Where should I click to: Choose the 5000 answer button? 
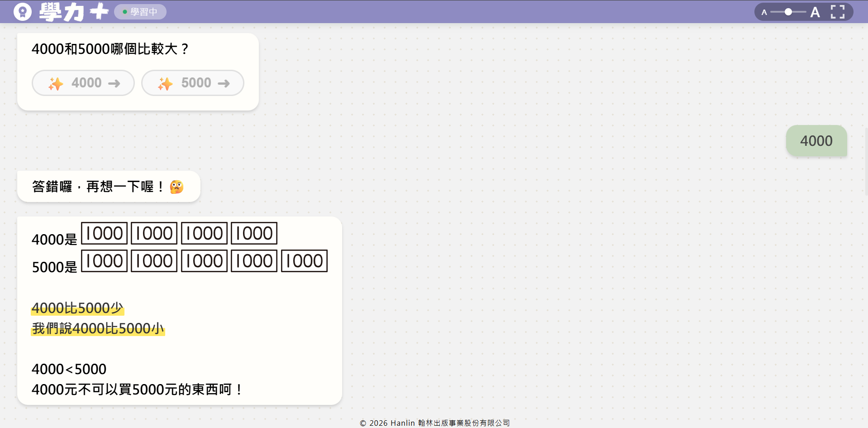193,83
